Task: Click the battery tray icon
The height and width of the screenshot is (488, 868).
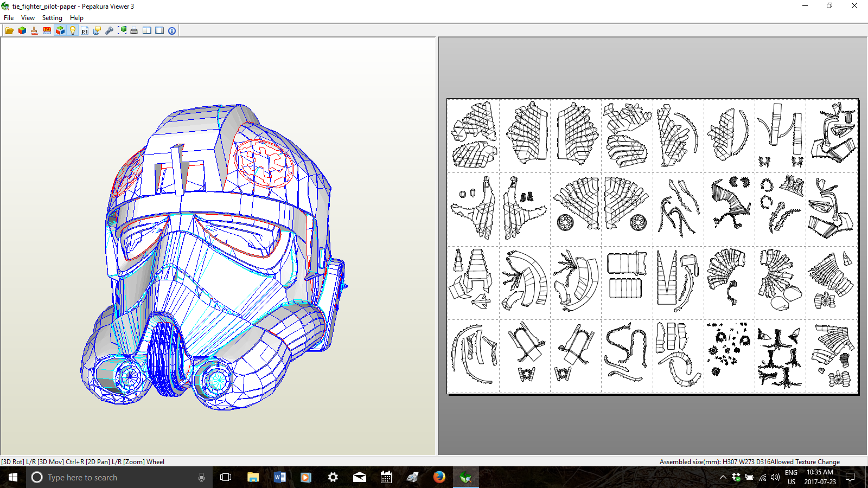Action: (749, 477)
